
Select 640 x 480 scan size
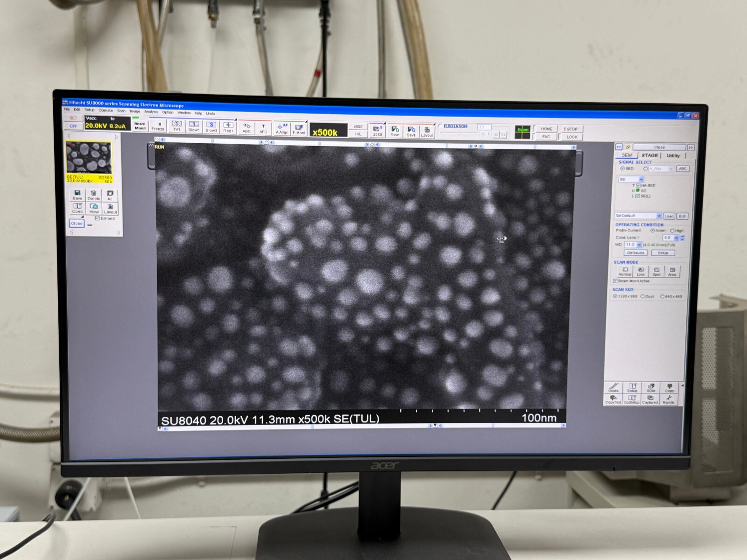pos(662,296)
